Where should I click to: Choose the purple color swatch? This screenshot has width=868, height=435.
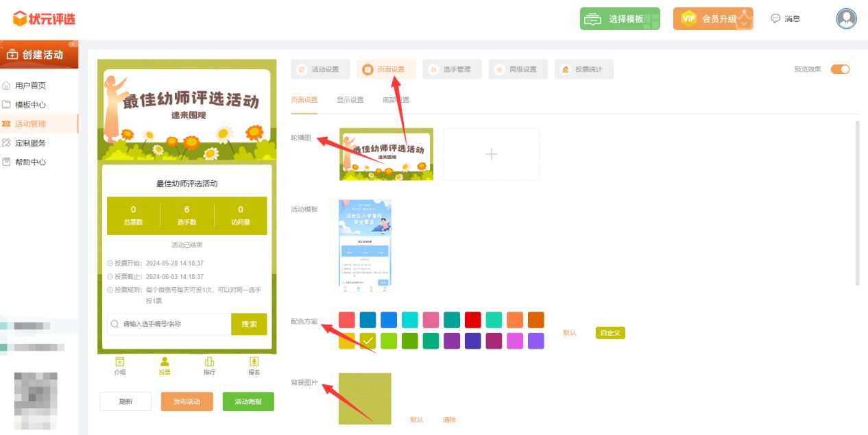click(x=451, y=341)
